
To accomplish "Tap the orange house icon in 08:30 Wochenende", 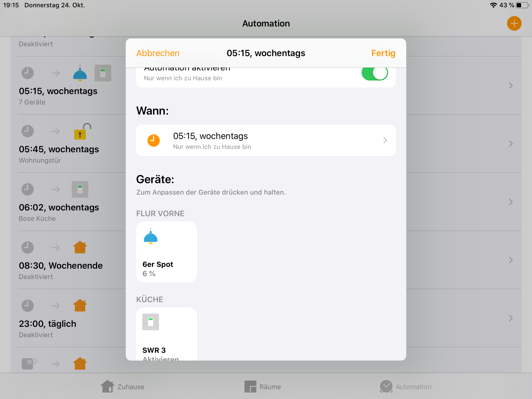I will pyautogui.click(x=80, y=247).
